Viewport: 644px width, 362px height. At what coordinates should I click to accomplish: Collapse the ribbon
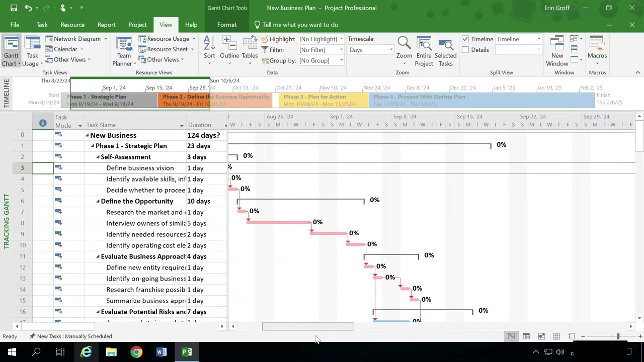point(637,72)
